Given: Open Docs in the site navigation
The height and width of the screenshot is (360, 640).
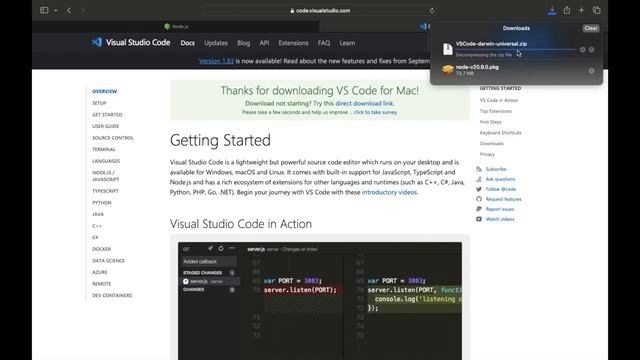Looking at the screenshot, I should pos(188,43).
